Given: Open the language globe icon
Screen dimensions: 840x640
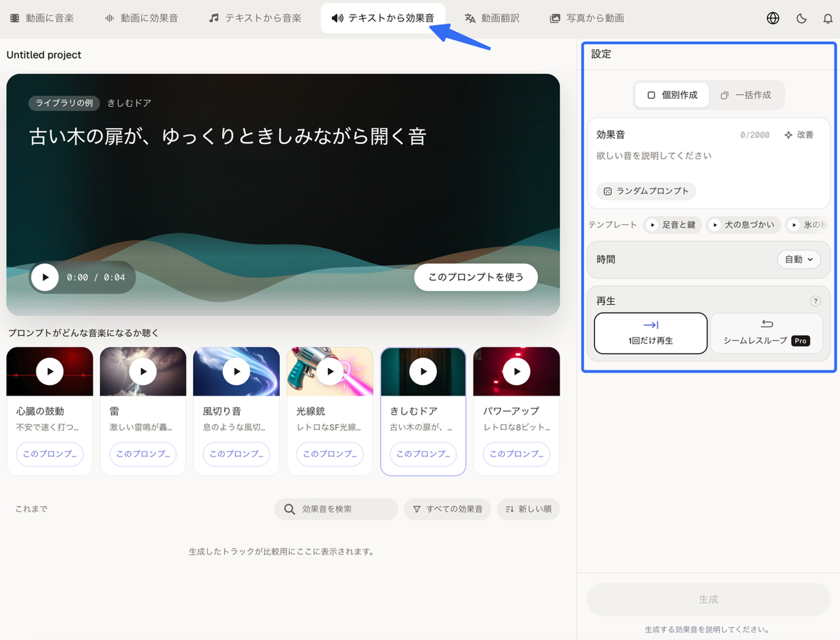Looking at the screenshot, I should pyautogui.click(x=773, y=18).
